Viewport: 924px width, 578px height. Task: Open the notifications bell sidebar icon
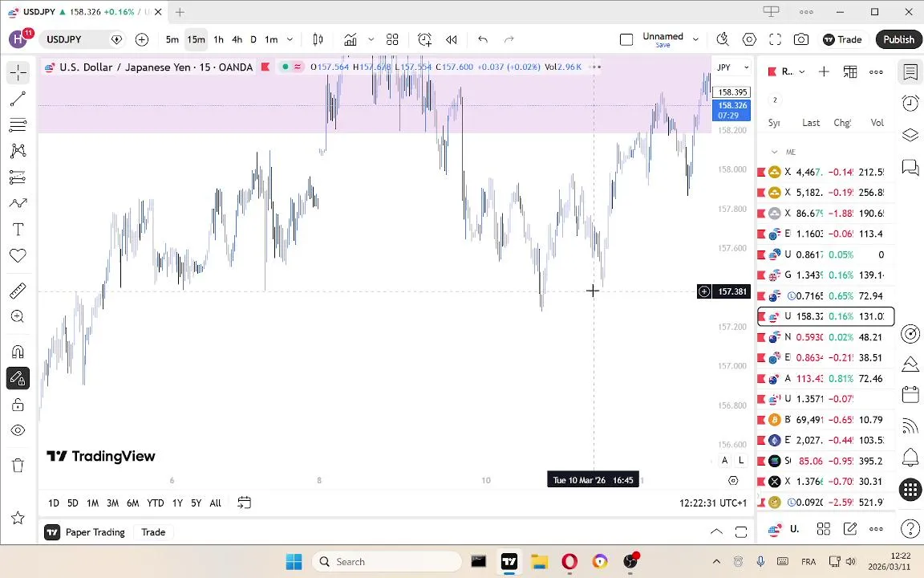910,457
